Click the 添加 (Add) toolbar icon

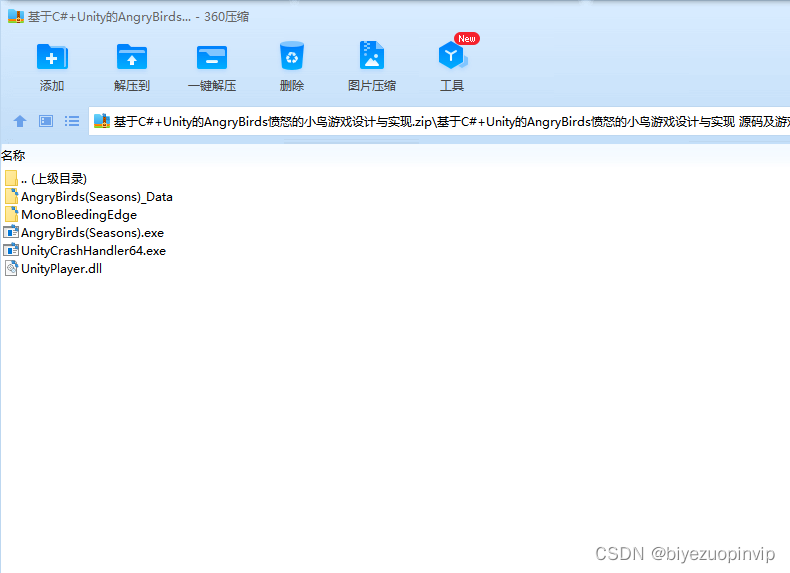52,57
